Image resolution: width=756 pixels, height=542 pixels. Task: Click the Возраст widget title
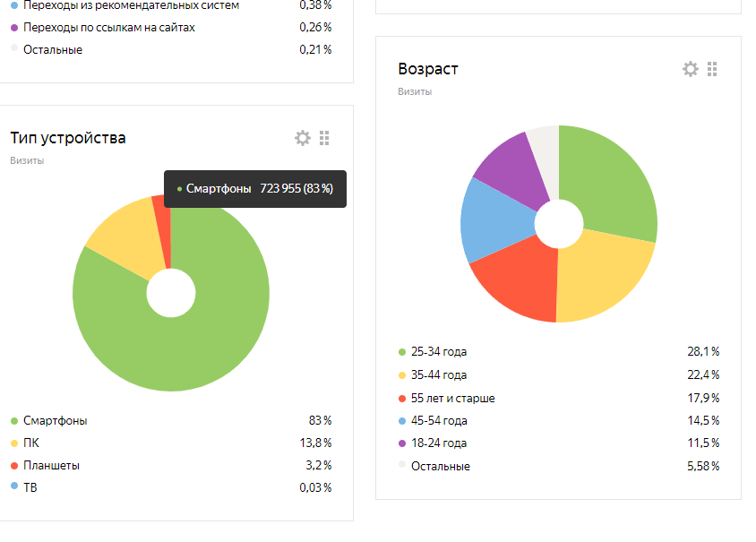pos(427,69)
